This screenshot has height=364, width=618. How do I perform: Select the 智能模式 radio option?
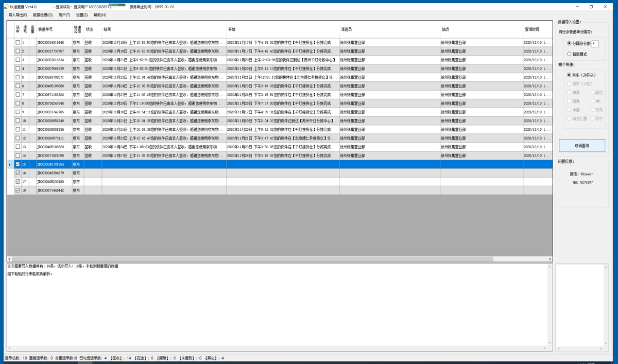click(569, 54)
